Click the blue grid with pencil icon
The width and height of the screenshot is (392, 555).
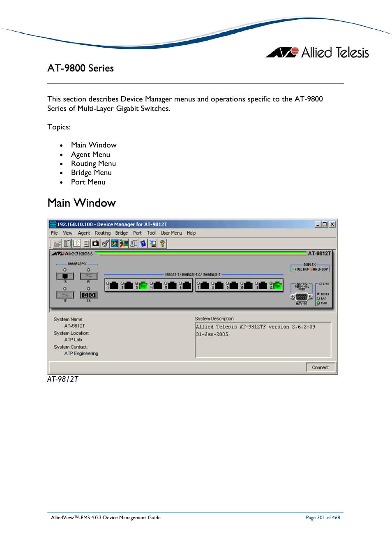click(115, 244)
